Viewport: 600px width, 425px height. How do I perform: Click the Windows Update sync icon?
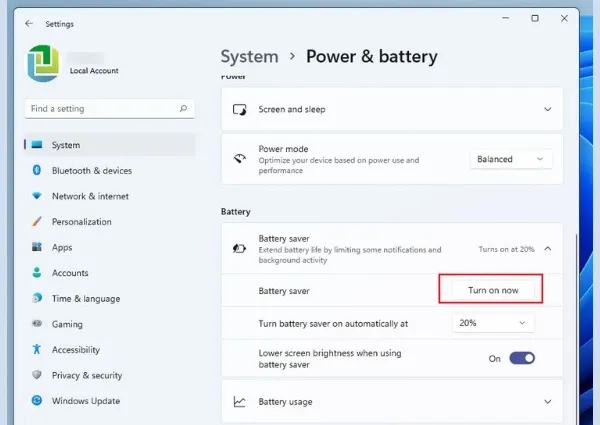tap(37, 401)
